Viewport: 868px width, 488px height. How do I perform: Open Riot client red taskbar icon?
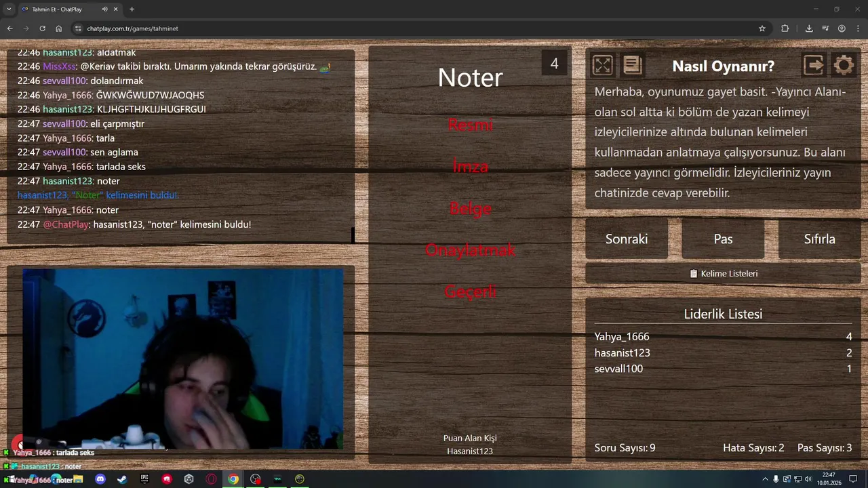coord(167,479)
